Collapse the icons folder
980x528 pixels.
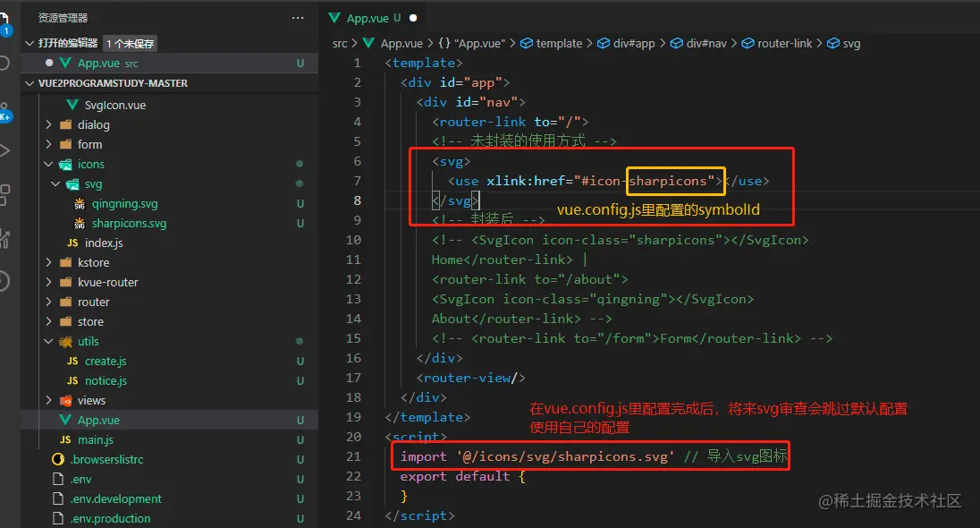tap(49, 164)
